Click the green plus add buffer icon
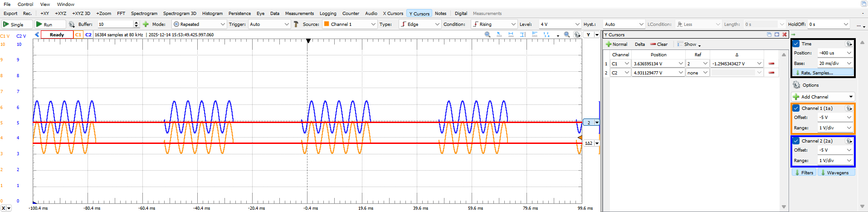This screenshot has width=868, height=212. [x=146, y=25]
